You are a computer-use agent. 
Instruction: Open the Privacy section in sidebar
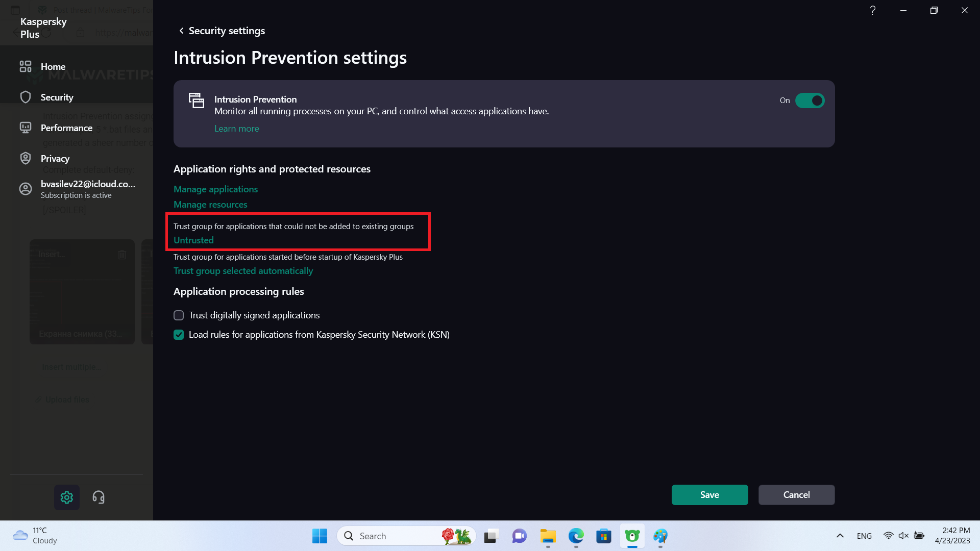point(55,158)
